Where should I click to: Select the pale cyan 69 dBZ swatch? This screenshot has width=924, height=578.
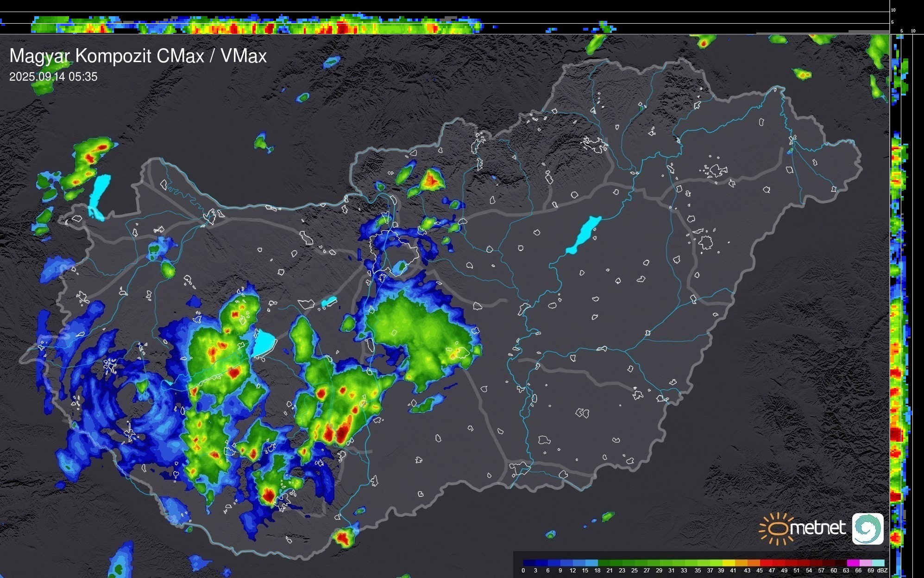pyautogui.click(x=878, y=563)
